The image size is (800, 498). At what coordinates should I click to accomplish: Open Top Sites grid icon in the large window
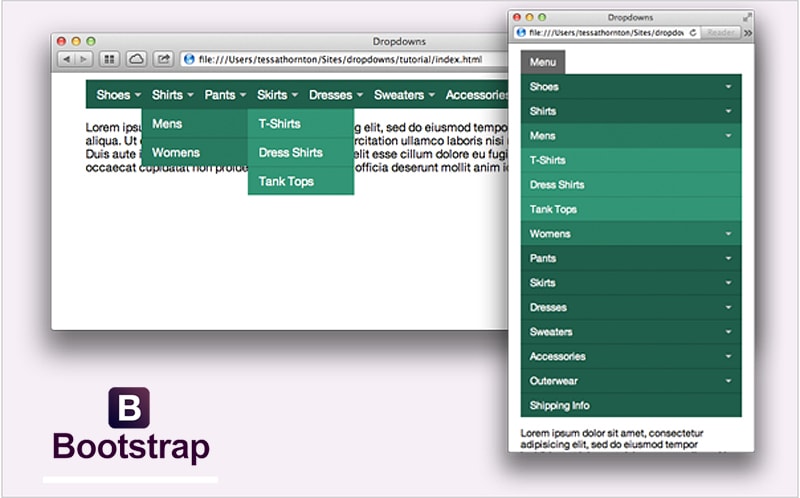pyautogui.click(x=109, y=59)
